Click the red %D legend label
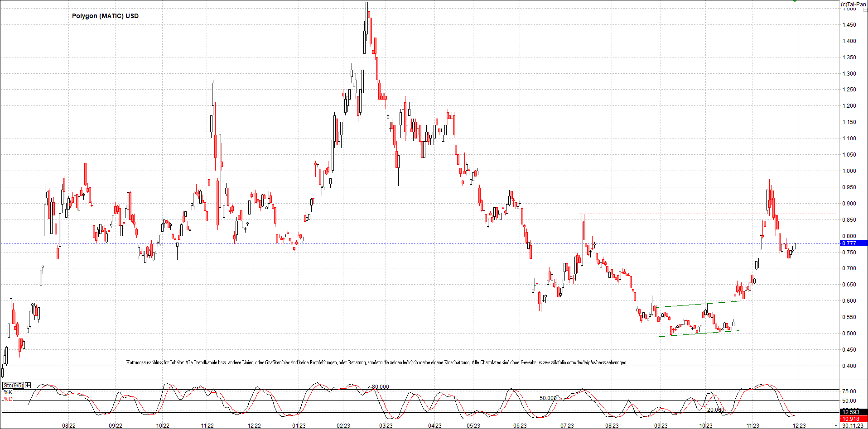Viewport: 868px width, 429px height. [8, 399]
